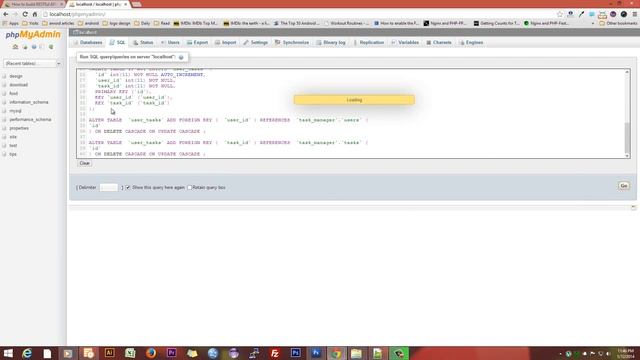Screen dimensions: 640x360
Task: Open the Replication tab
Action: pyautogui.click(x=368, y=42)
